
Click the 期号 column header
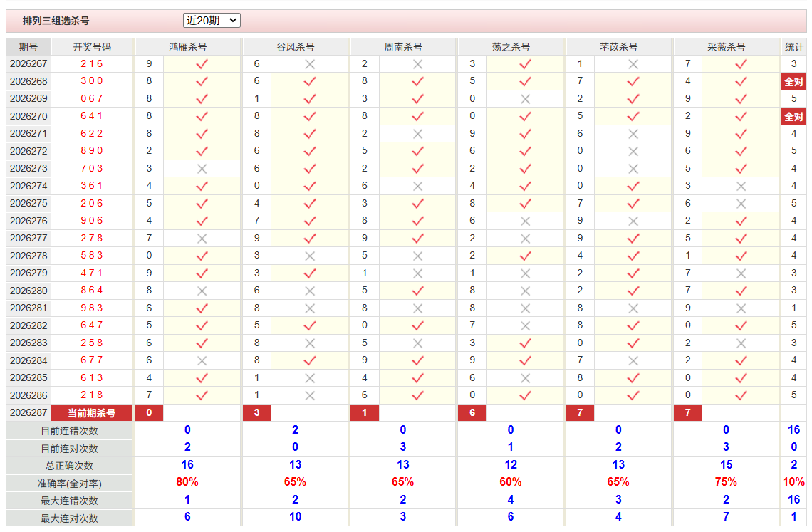[x=28, y=47]
